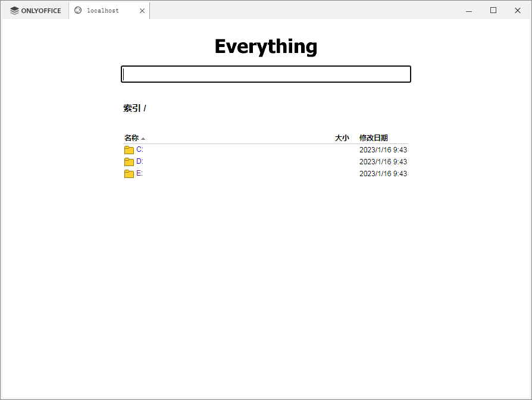
Task: Maximize the ONLYOFFICE window
Action: click(x=493, y=11)
